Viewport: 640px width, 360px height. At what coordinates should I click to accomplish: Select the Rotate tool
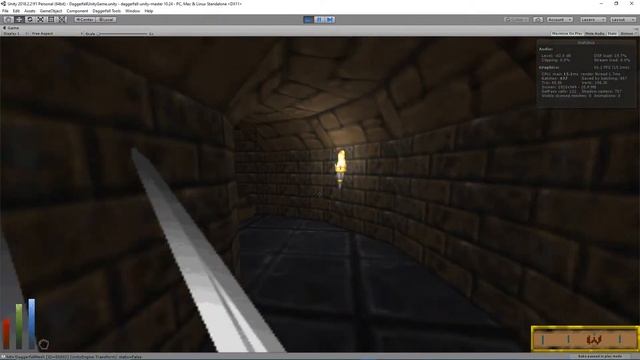tap(29, 20)
